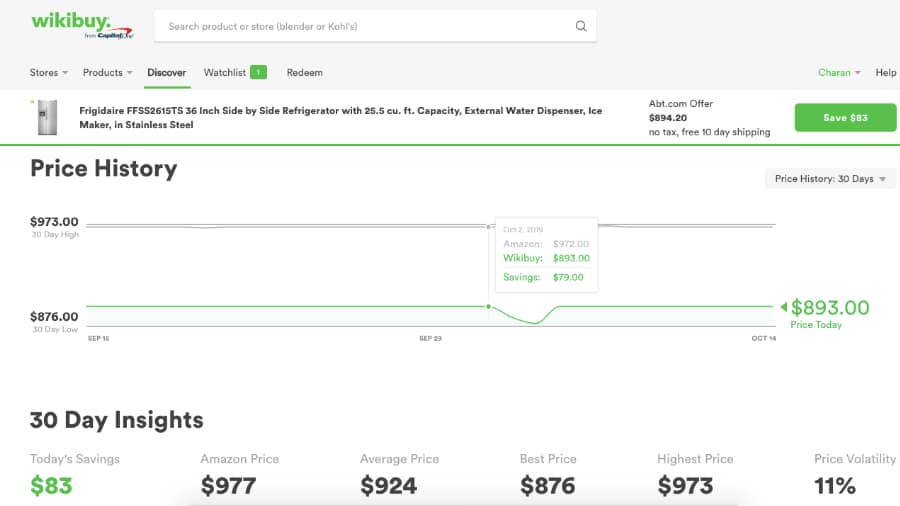
Task: Open the Wikibuy logo home link
Action: coord(82,26)
